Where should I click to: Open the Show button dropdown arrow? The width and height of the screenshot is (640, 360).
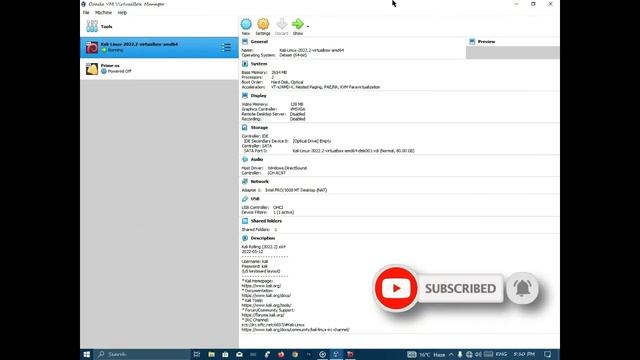(307, 27)
